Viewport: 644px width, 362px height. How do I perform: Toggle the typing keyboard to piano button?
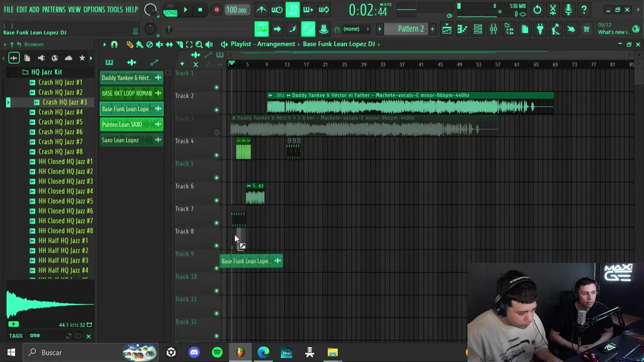point(261,29)
